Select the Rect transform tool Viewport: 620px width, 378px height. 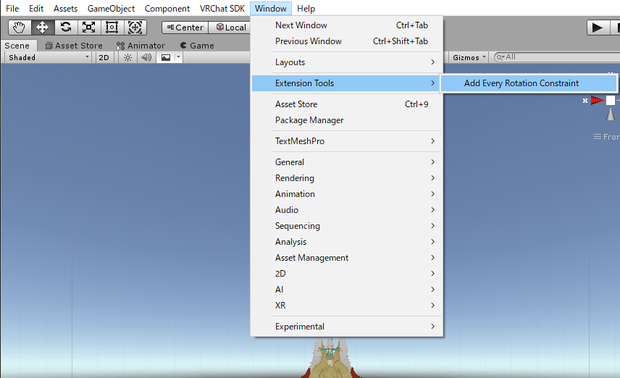tap(112, 27)
